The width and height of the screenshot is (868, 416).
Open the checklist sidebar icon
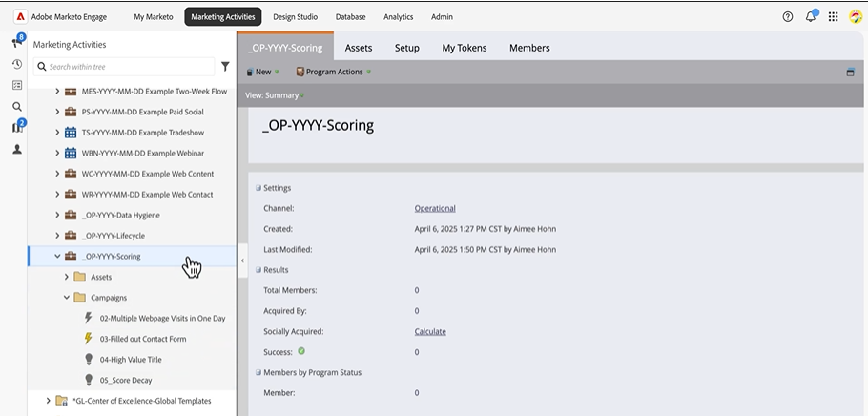click(17, 85)
